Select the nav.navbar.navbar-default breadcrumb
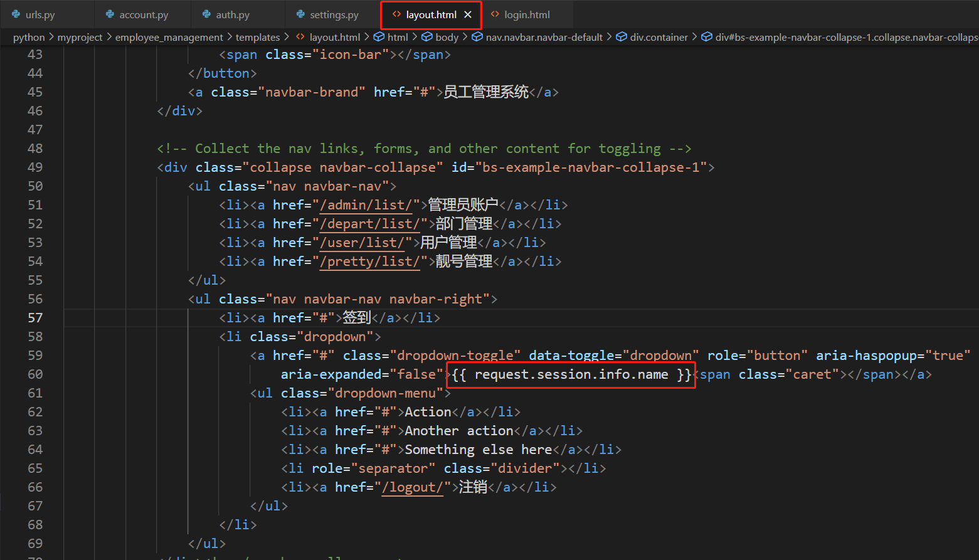The height and width of the screenshot is (560, 979). (x=544, y=37)
